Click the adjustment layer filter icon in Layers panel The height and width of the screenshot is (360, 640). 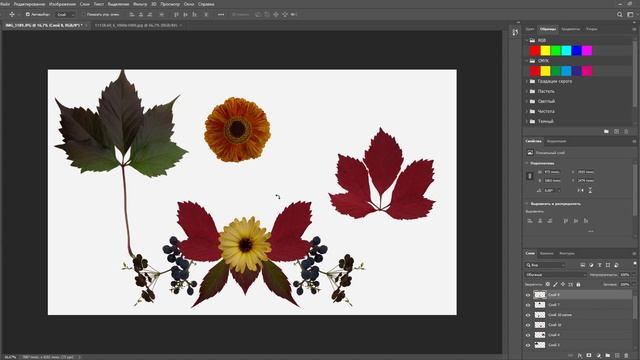591,265
